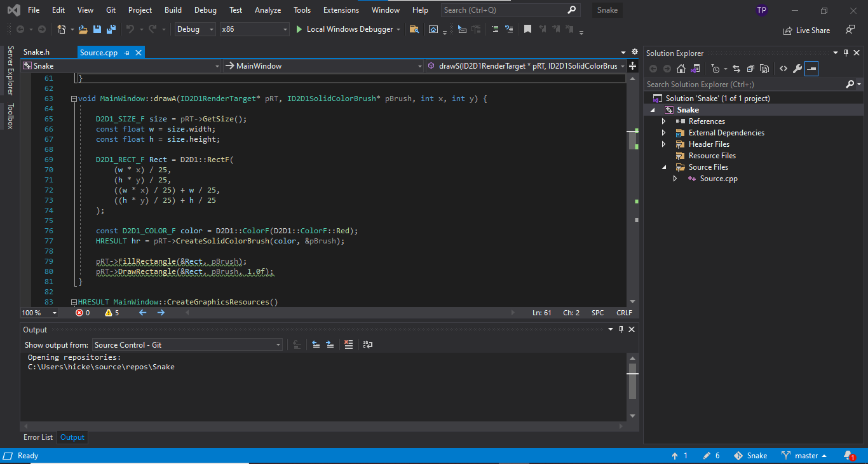Open the notifications bell in status bar
The width and height of the screenshot is (868, 464).
pos(848,456)
